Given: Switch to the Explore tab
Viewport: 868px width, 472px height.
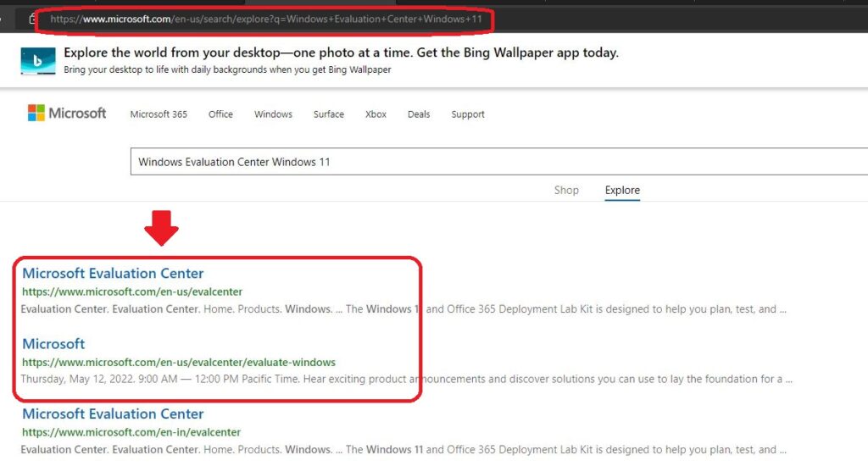Looking at the screenshot, I should tap(622, 190).
